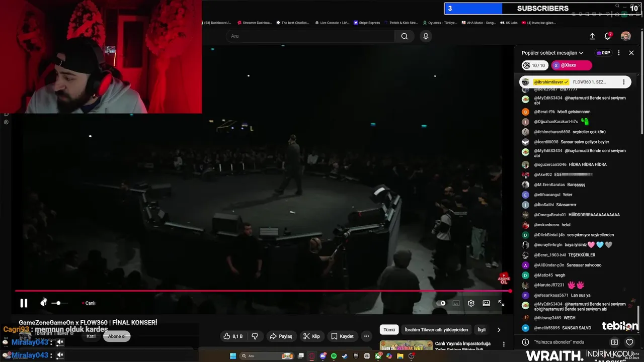Toggle the autoplay switch in the player
The image size is (644, 362).
441,303
